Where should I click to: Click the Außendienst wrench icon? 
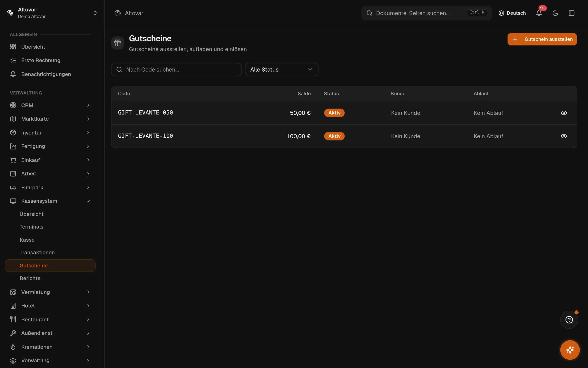point(13,333)
